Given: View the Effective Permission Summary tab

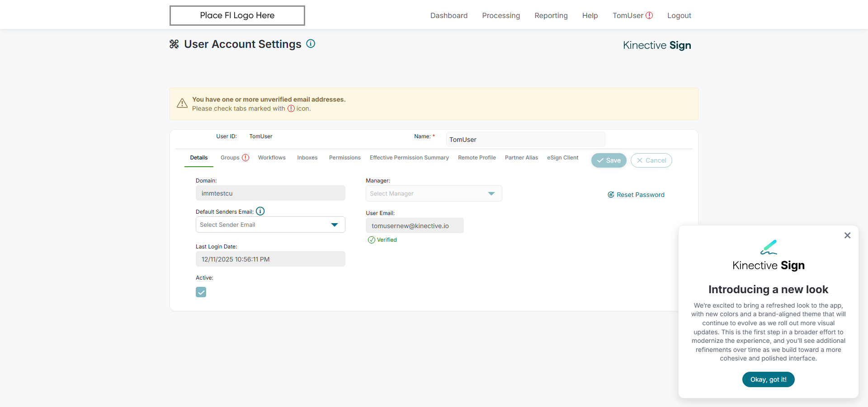Looking at the screenshot, I should (x=409, y=158).
